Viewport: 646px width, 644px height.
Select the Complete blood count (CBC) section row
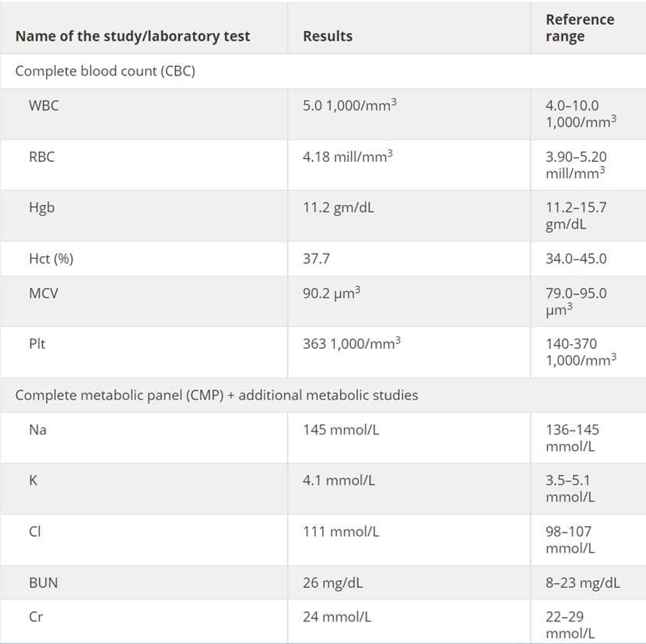tap(323, 71)
